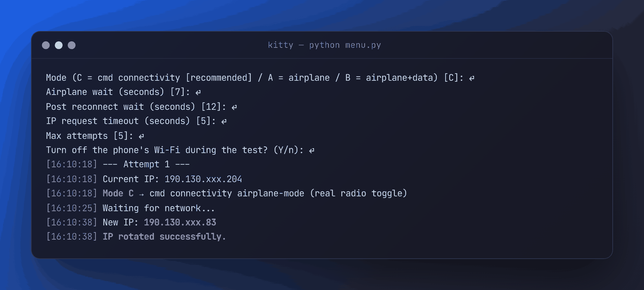The image size is (644, 290).
Task: Click the 'Mode (C = cmd connectivity' prompt line
Action: point(260,78)
